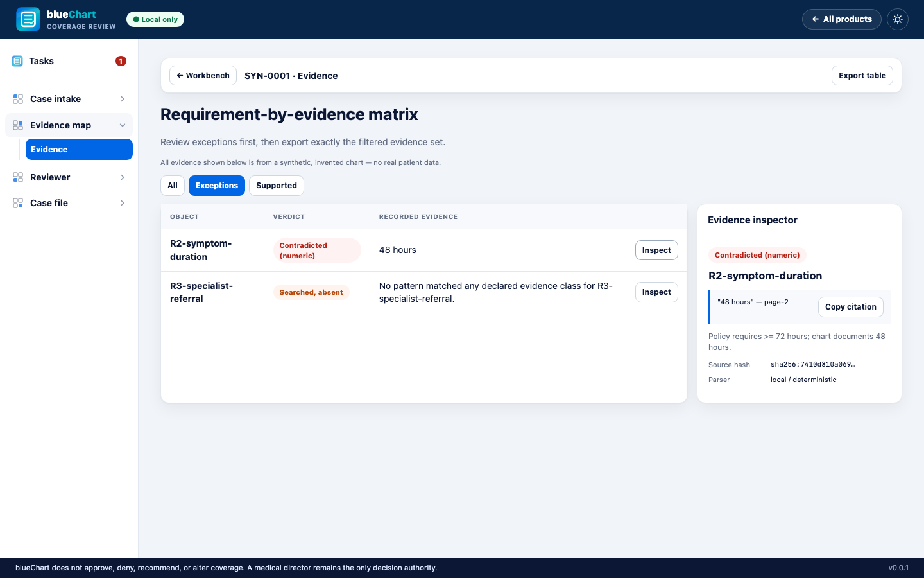
Task: Inspect the R2-symptom-duration row
Action: [656, 250]
